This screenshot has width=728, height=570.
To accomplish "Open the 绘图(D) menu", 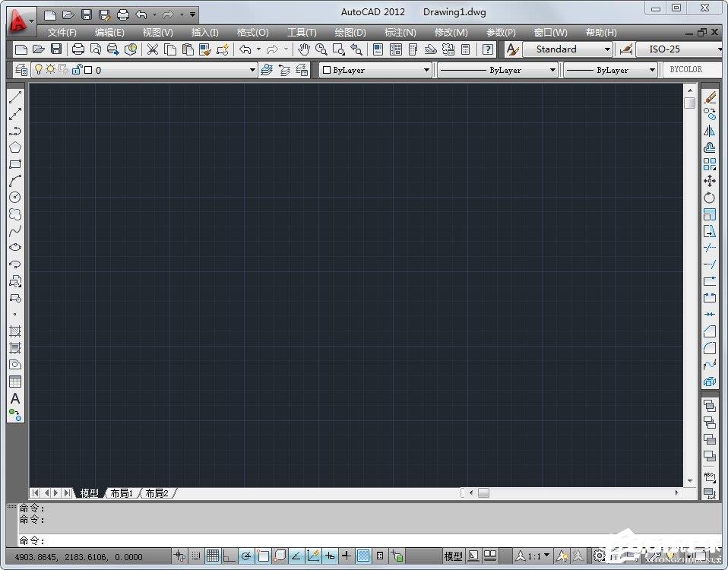I will pyautogui.click(x=350, y=33).
